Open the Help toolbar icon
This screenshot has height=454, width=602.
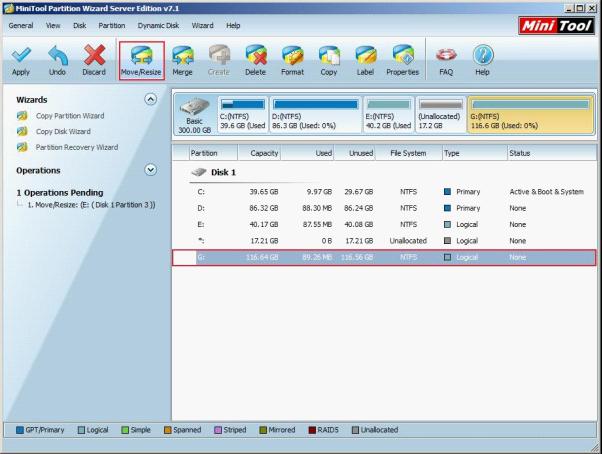coord(483,55)
